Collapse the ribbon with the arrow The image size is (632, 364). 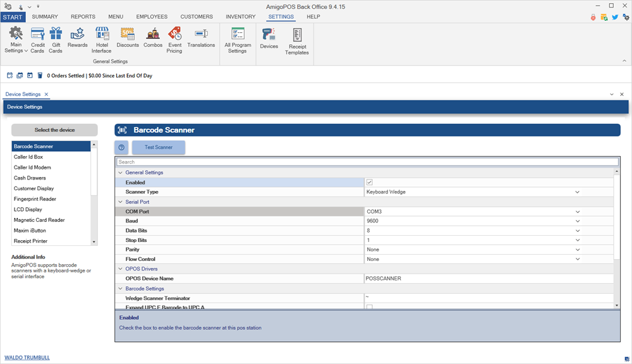[x=624, y=61]
